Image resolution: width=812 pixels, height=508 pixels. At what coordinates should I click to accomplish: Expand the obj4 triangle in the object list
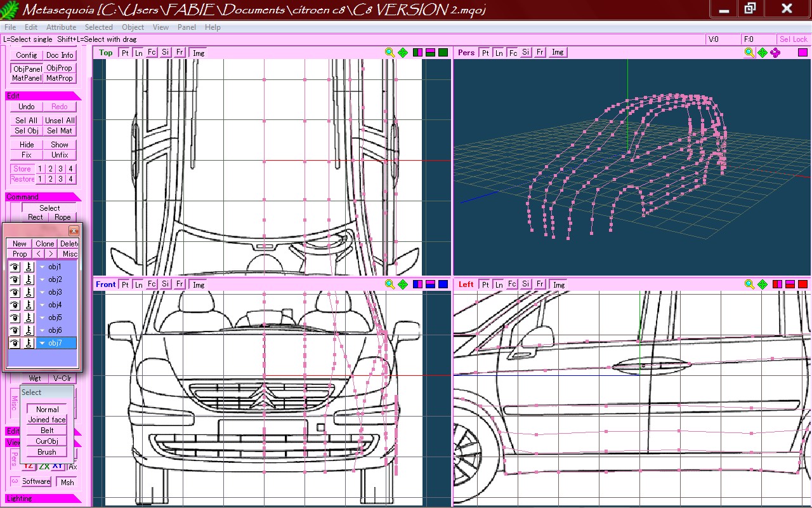[43, 305]
